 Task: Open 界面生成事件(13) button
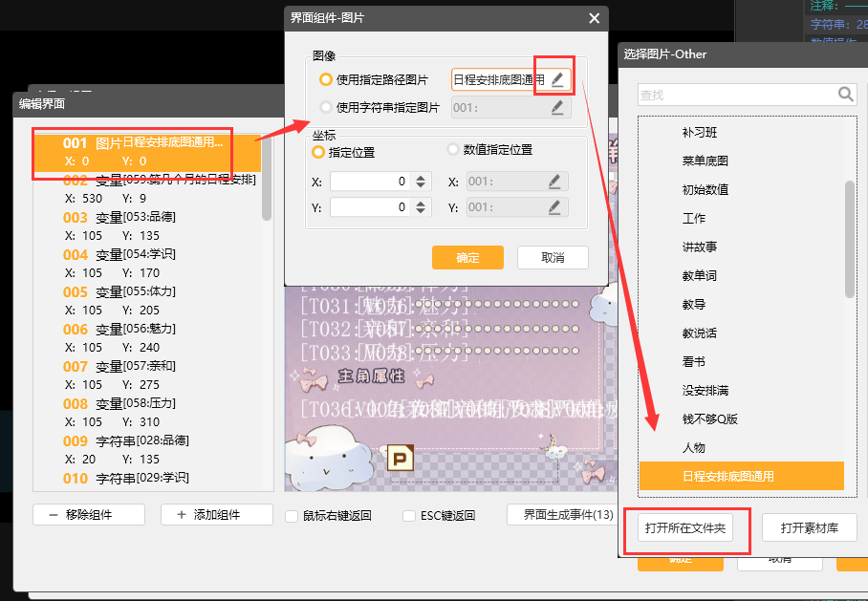click(x=562, y=515)
